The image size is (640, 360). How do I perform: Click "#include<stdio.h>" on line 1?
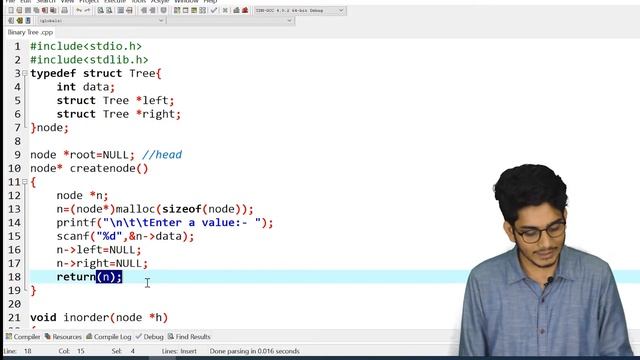86,46
